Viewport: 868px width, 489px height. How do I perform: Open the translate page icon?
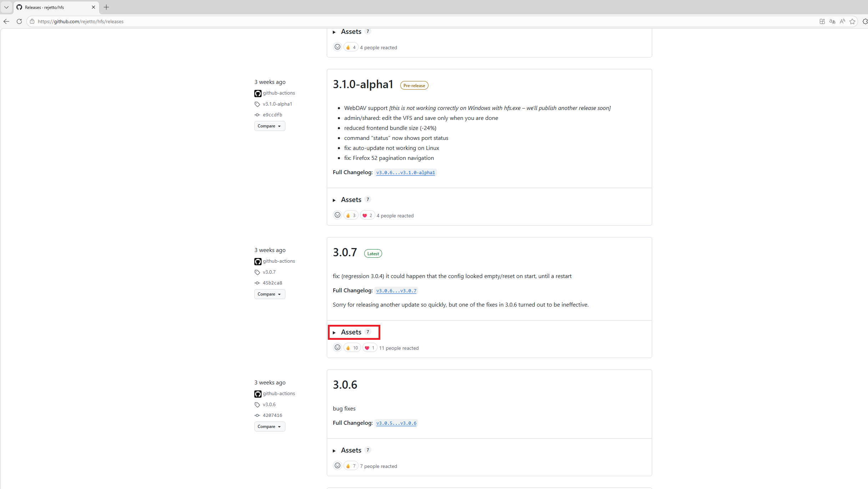(832, 21)
